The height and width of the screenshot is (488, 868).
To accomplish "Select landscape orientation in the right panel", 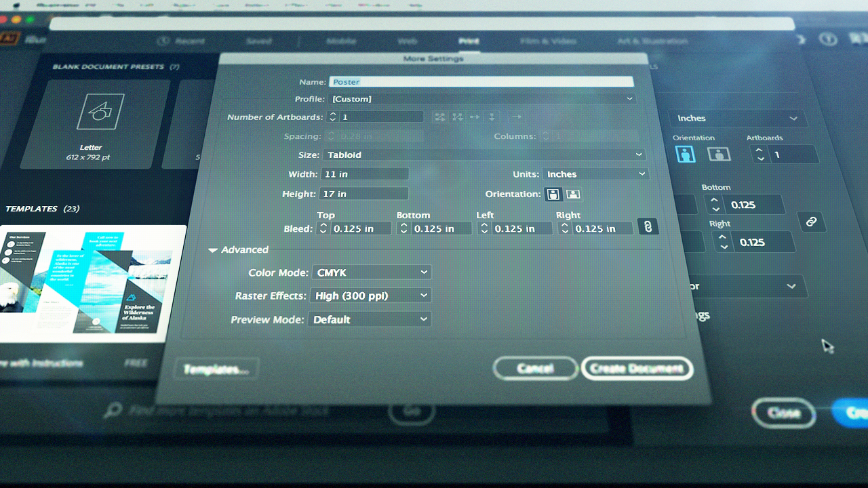I will (719, 154).
